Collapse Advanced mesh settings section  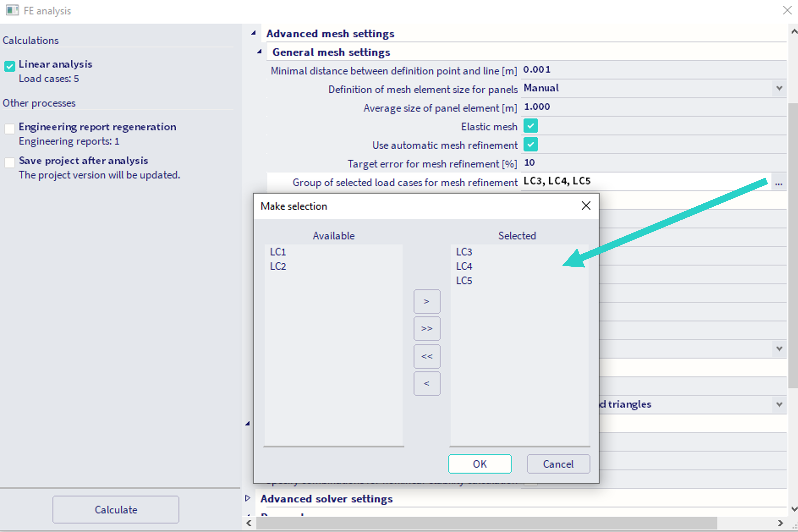coord(253,33)
